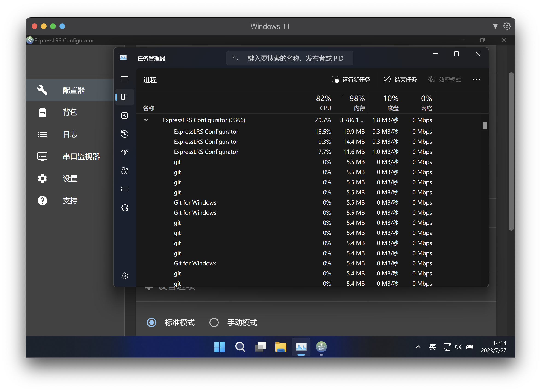The height and width of the screenshot is (392, 541).
Task: Click ExpressLRS Configurator window scrollbar
Action: pos(511,152)
